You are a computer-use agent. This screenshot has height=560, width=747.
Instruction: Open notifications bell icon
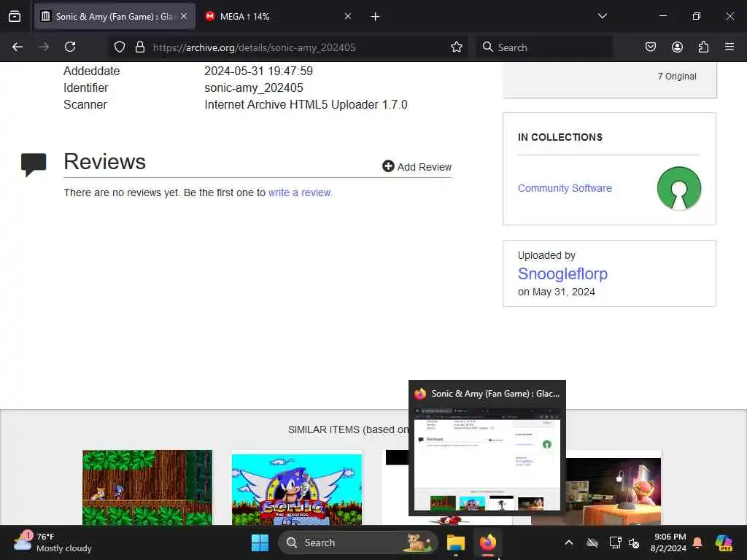[x=697, y=542]
